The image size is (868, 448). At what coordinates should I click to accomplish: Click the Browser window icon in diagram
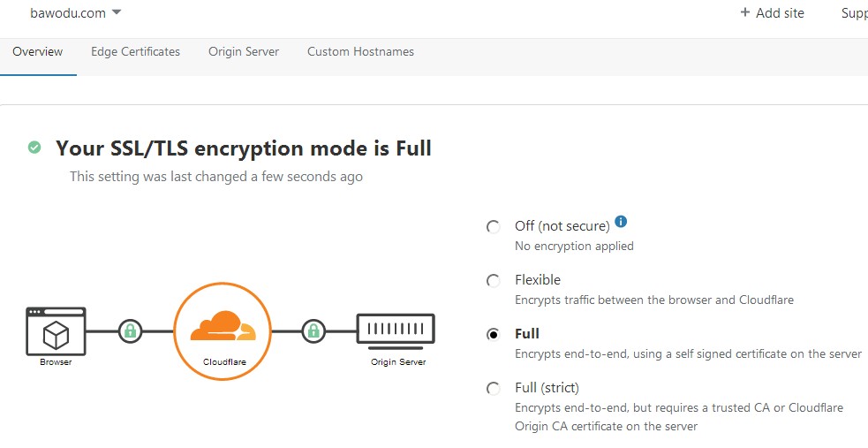click(x=56, y=331)
